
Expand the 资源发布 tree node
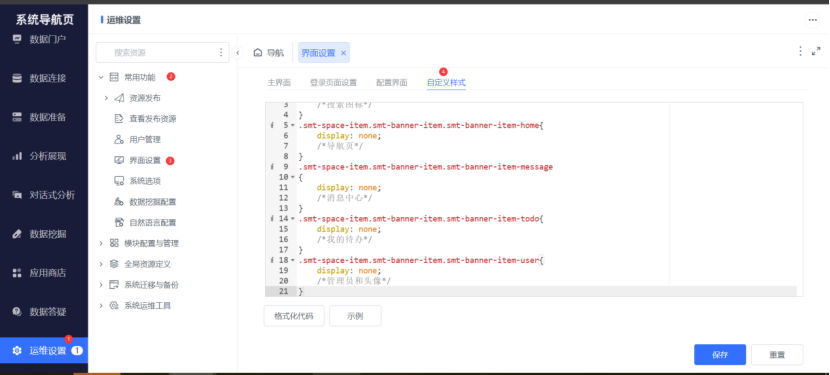click(106, 98)
